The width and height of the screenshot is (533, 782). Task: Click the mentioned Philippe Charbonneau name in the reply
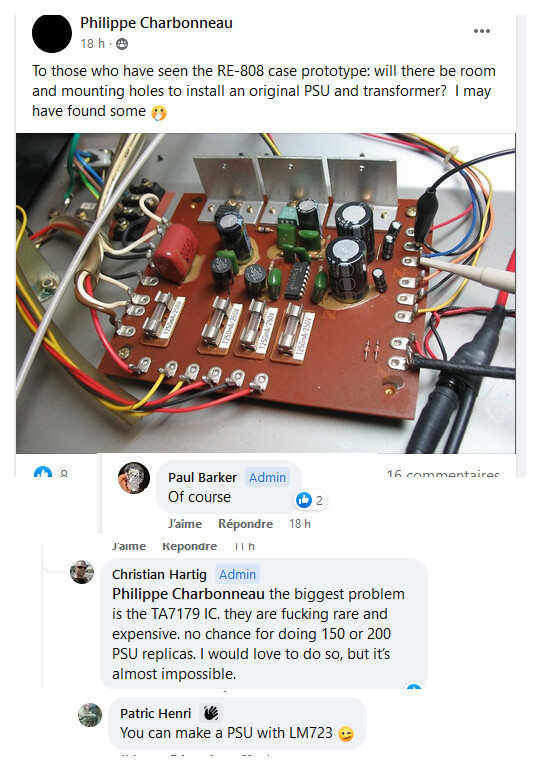click(x=188, y=594)
